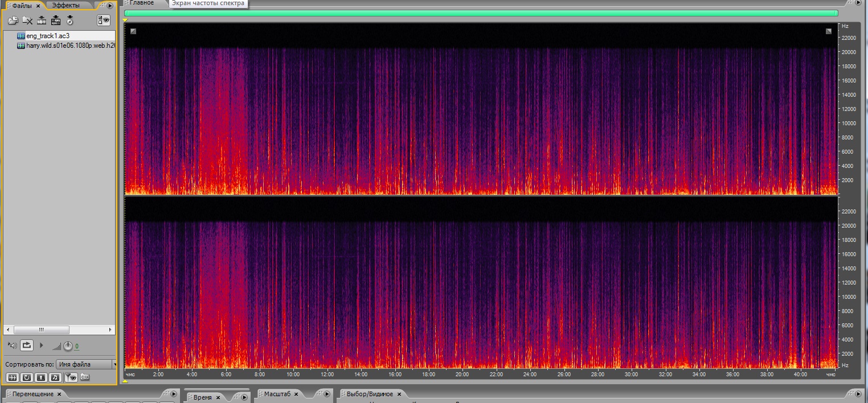Click the upper-right corner handle of the spectrogram
This screenshot has width=868, height=403.
(829, 31)
